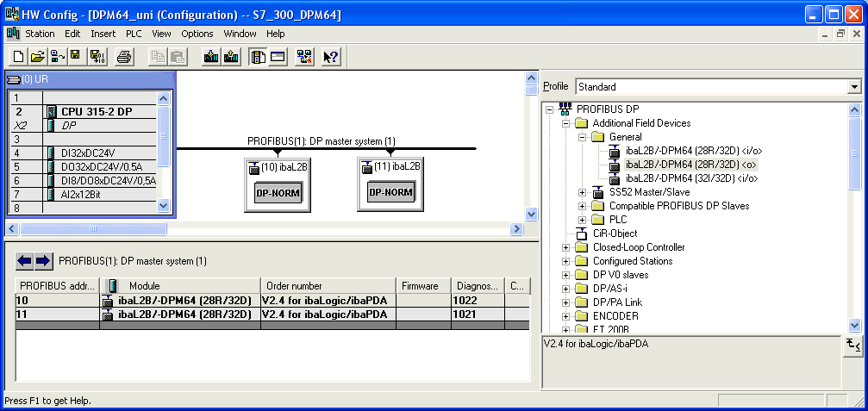Click the context Help arrow icon
Screen dimensions: 868x411
point(331,57)
